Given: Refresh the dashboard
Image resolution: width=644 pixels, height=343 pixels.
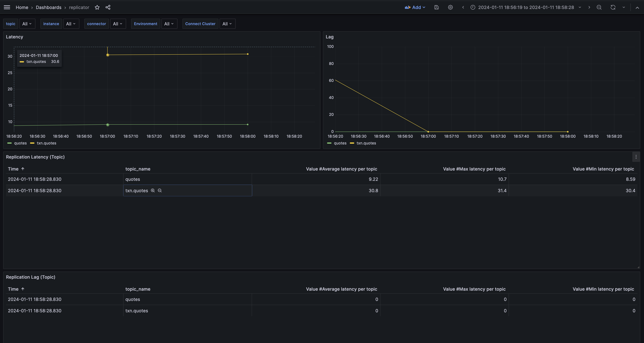Looking at the screenshot, I should (x=613, y=7).
